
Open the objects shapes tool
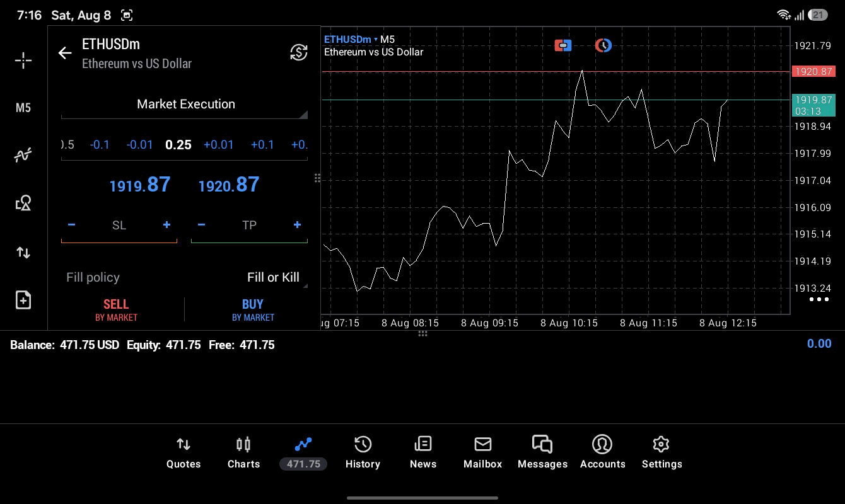23,203
